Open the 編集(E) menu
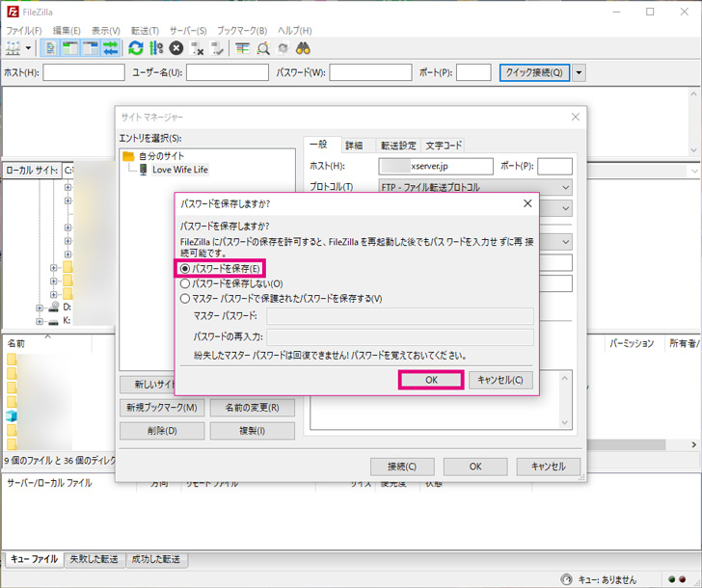This screenshot has width=702, height=588. 67,31
